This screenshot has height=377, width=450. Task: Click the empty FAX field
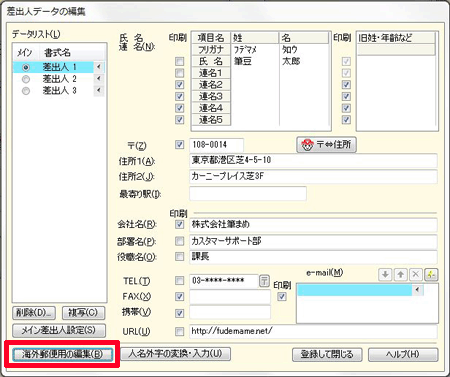[x=230, y=297]
